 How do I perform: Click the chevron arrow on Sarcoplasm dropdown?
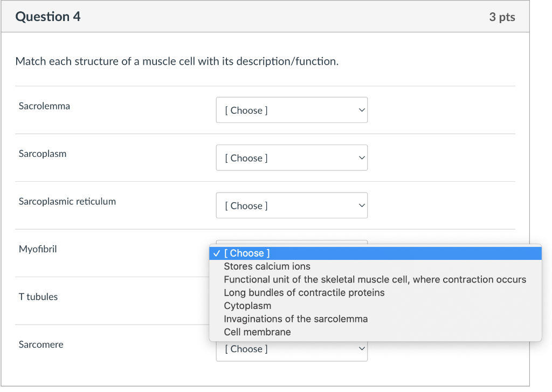point(361,157)
